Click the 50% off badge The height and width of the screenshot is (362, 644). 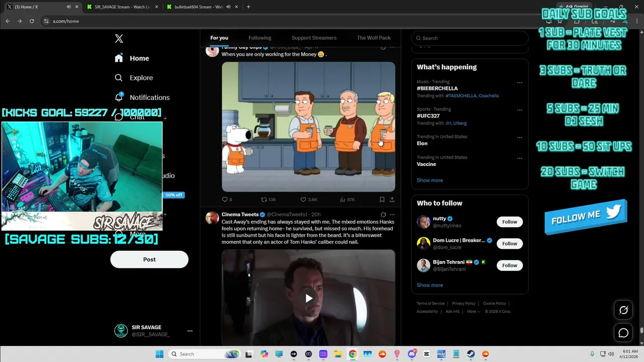click(x=174, y=195)
